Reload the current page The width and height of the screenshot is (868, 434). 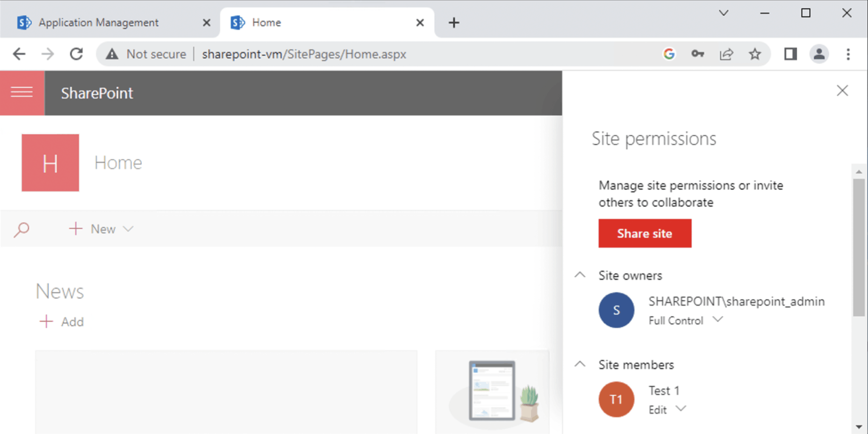[76, 54]
